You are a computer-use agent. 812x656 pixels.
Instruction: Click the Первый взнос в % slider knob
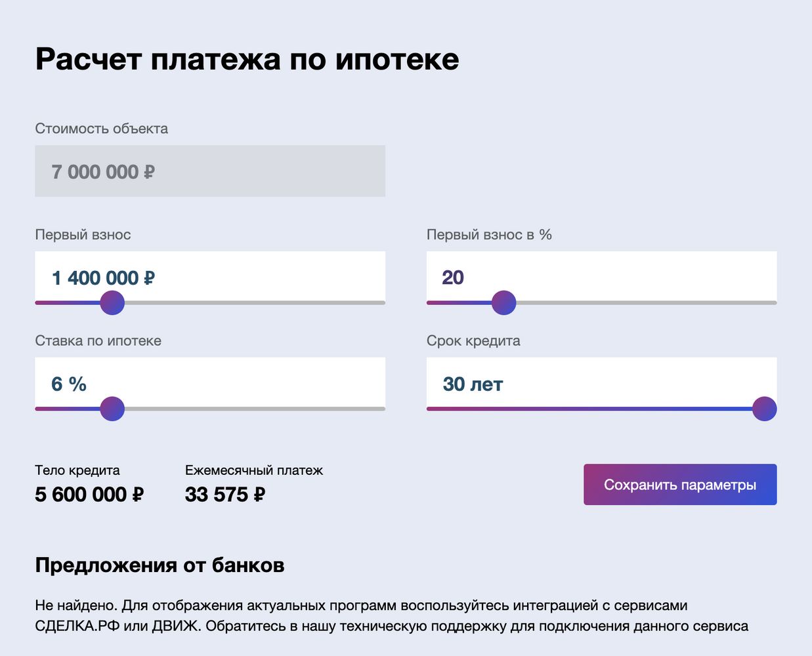click(504, 303)
